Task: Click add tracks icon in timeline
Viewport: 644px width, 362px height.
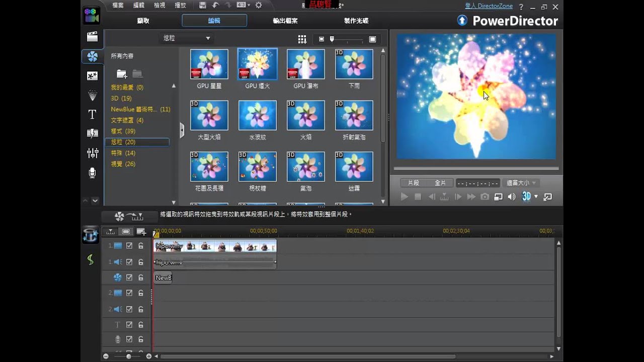Action: (x=141, y=232)
